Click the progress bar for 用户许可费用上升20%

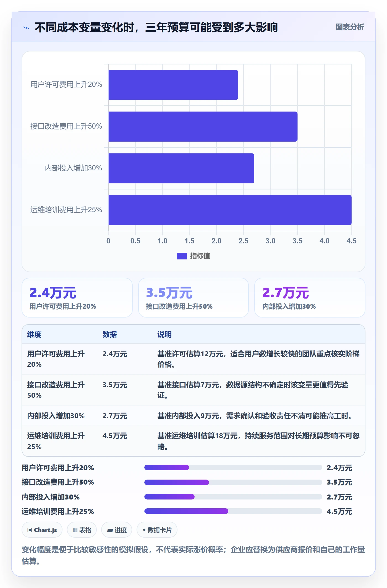pyautogui.click(x=233, y=467)
